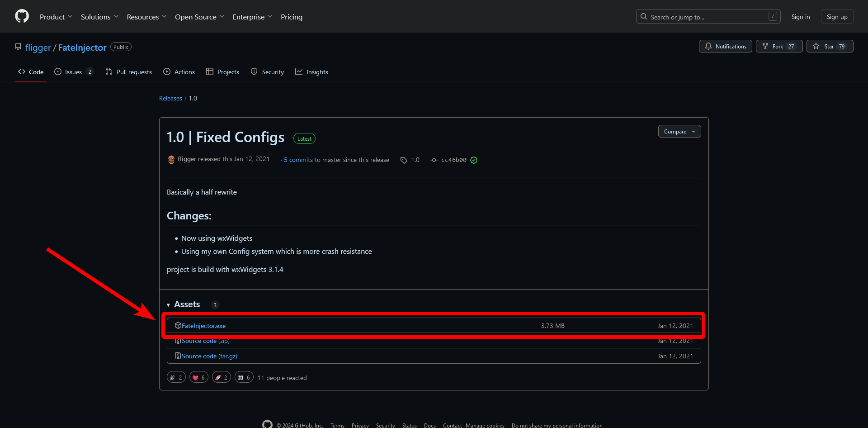868x428 pixels.
Task: Switch to the Pull requests tab
Action: 129,72
